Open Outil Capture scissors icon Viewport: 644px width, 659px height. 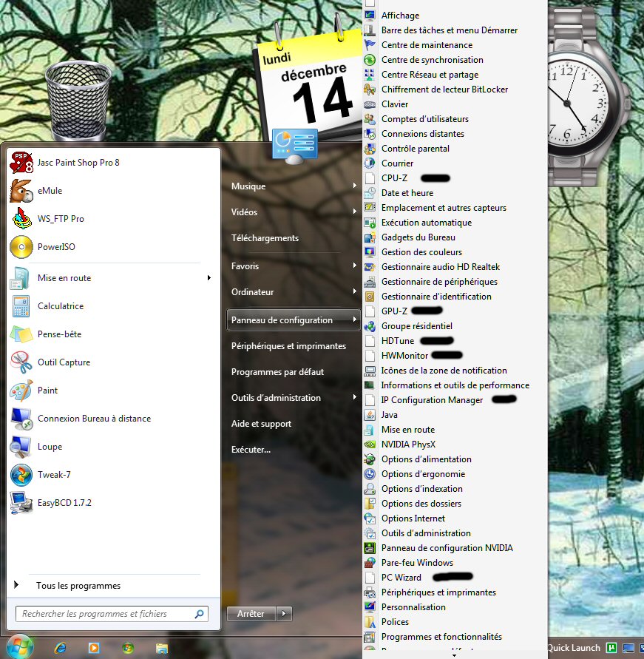[x=21, y=362]
